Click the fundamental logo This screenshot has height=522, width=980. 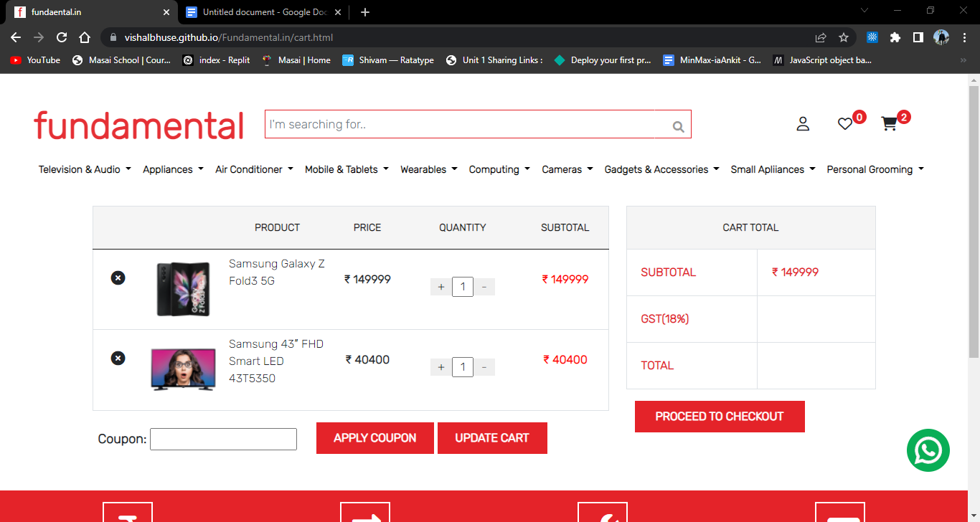pyautogui.click(x=139, y=125)
